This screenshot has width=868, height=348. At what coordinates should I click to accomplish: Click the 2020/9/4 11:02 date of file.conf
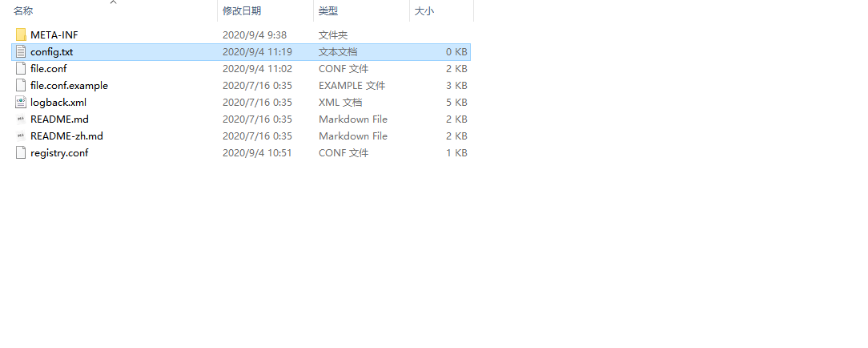(x=257, y=69)
